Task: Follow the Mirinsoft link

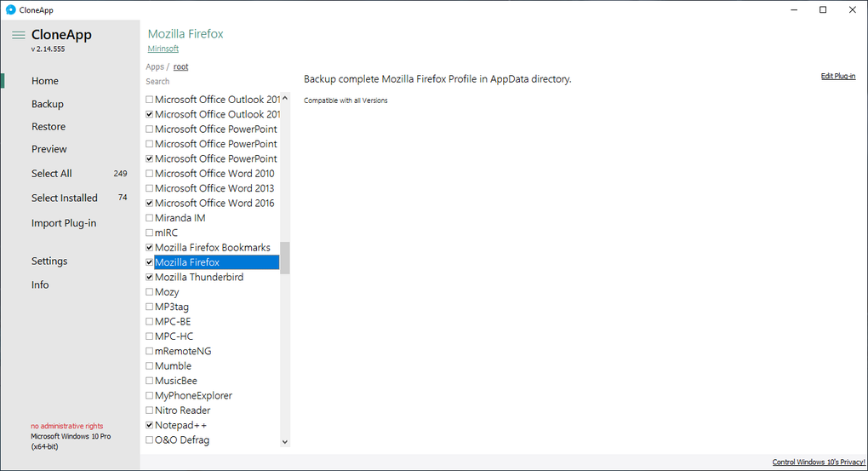Action: [163, 49]
